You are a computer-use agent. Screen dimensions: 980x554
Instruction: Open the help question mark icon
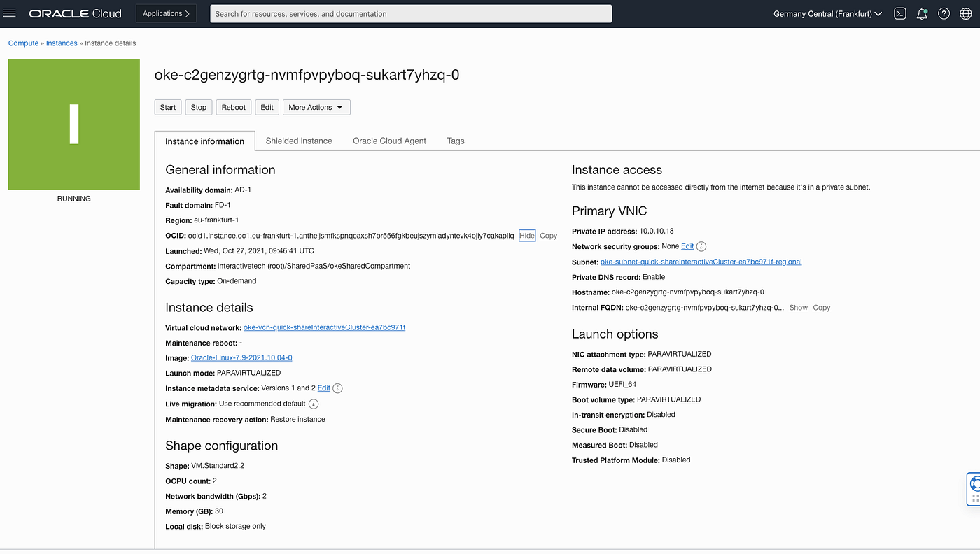(x=944, y=13)
